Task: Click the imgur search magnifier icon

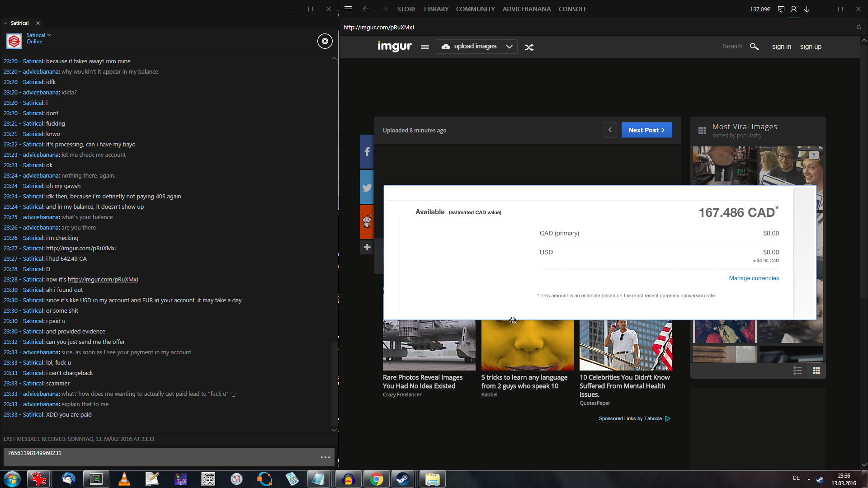Action: (x=754, y=47)
